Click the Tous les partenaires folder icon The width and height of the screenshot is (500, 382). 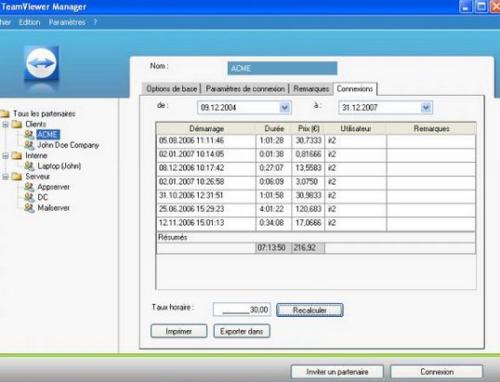tap(5, 114)
